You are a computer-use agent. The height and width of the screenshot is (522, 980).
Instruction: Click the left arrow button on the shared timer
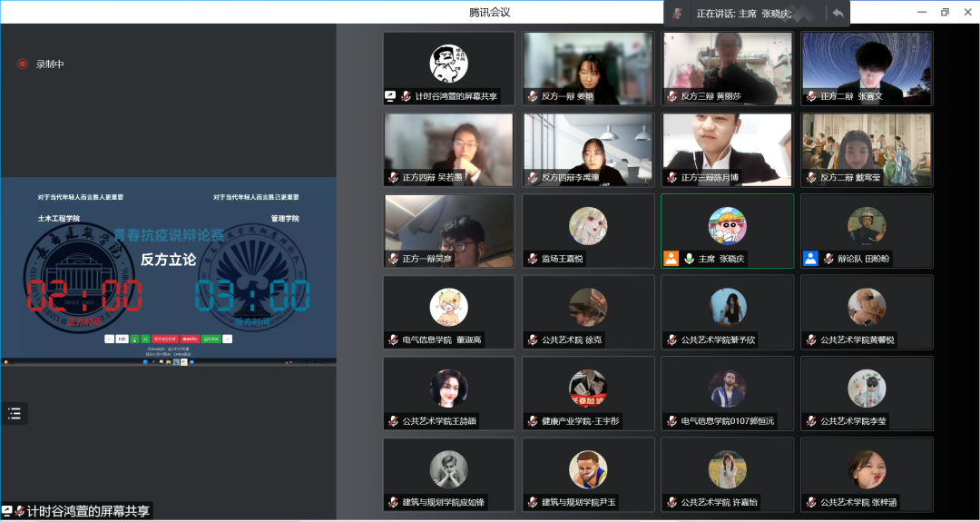tap(110, 339)
